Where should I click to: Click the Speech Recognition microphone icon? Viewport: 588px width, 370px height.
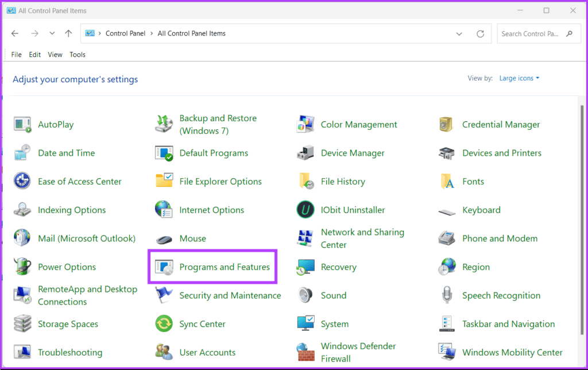[447, 296]
